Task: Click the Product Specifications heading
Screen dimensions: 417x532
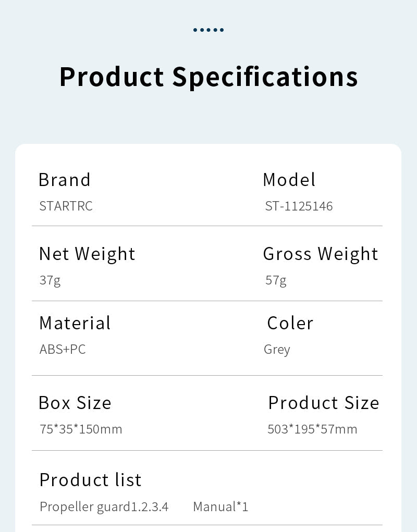Action: [x=208, y=77]
